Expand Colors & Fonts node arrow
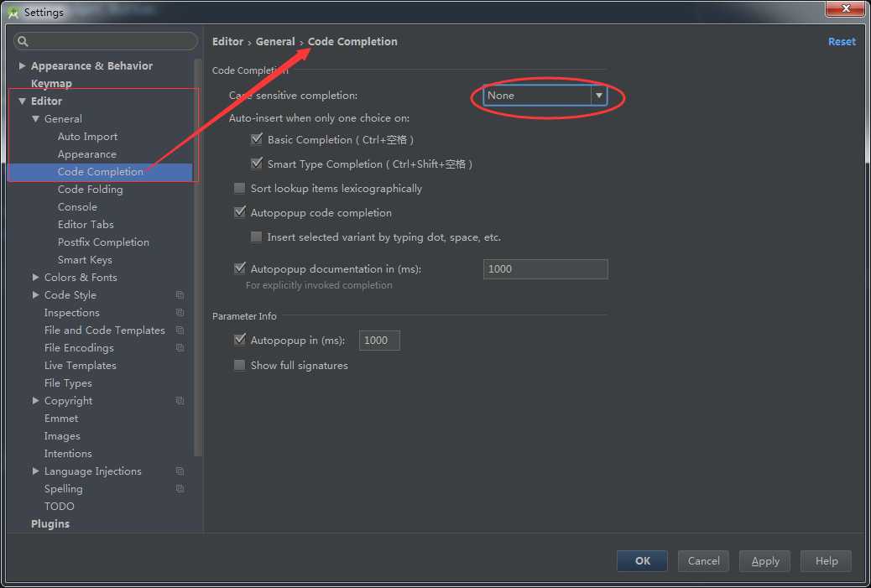This screenshot has width=871, height=588. click(35, 277)
